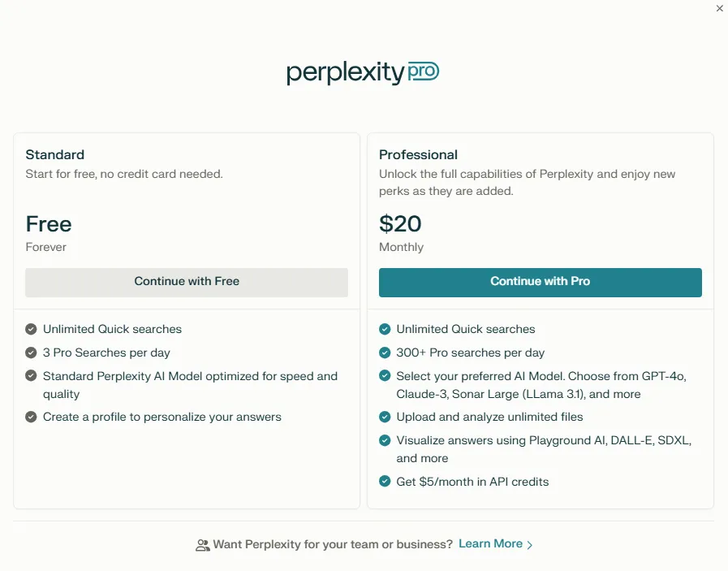
Task: Choose the Continue with Free button
Action: tap(187, 282)
